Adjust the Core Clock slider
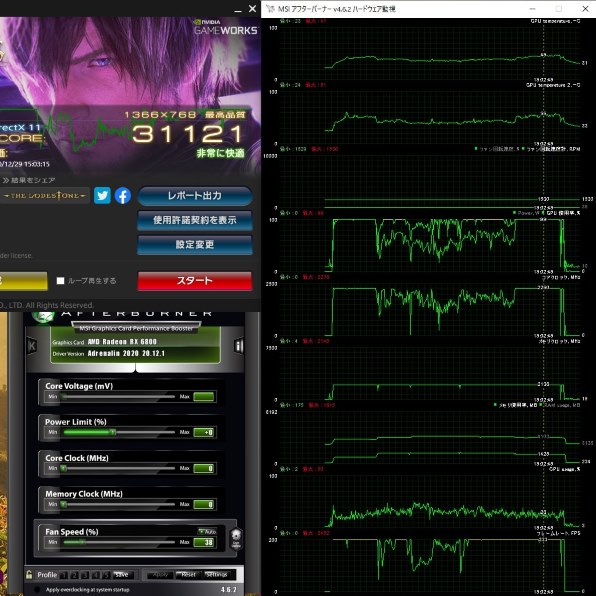The image size is (596, 596). (x=119, y=468)
